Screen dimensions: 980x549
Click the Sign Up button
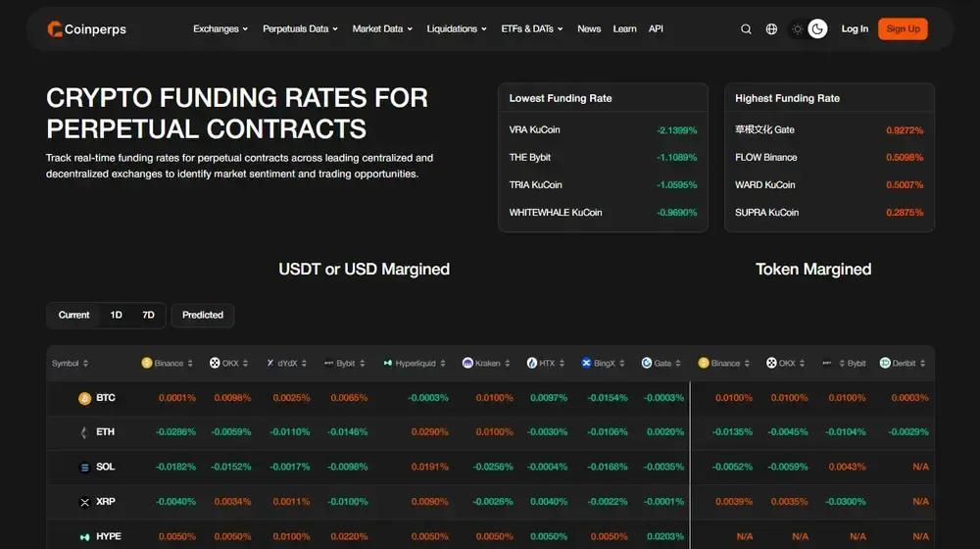[x=903, y=28]
